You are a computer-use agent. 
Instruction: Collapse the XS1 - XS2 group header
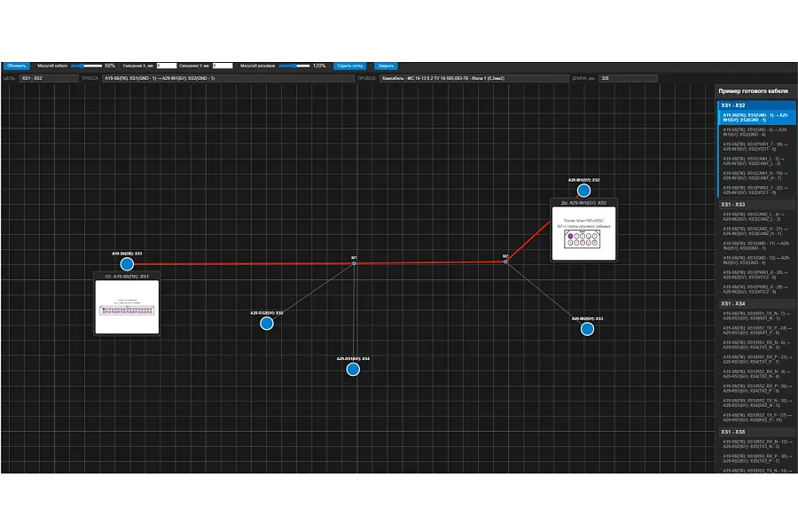pos(756,106)
